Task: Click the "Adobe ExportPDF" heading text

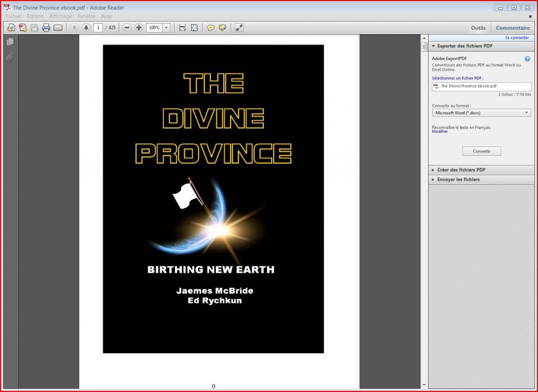Action: [449, 59]
